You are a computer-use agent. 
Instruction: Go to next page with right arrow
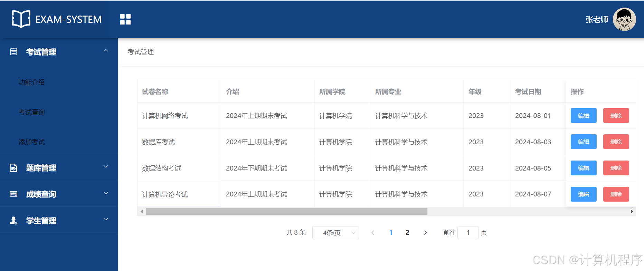click(425, 233)
